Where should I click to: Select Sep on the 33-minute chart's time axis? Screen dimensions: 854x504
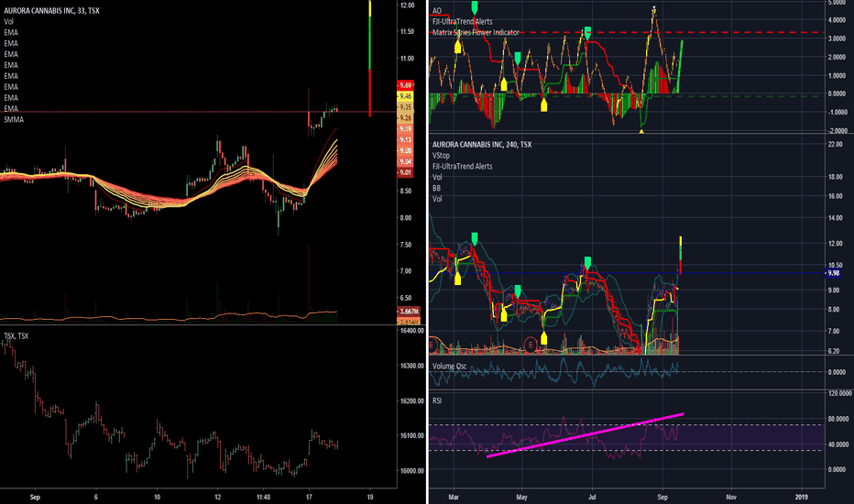click(x=35, y=497)
